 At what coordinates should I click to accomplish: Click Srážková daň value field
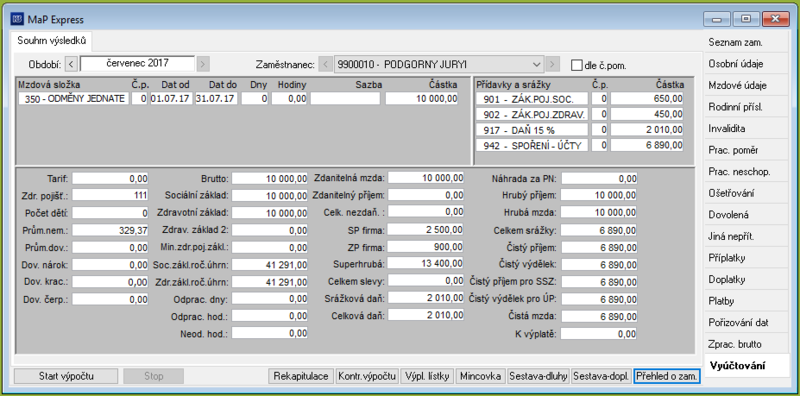[426, 298]
